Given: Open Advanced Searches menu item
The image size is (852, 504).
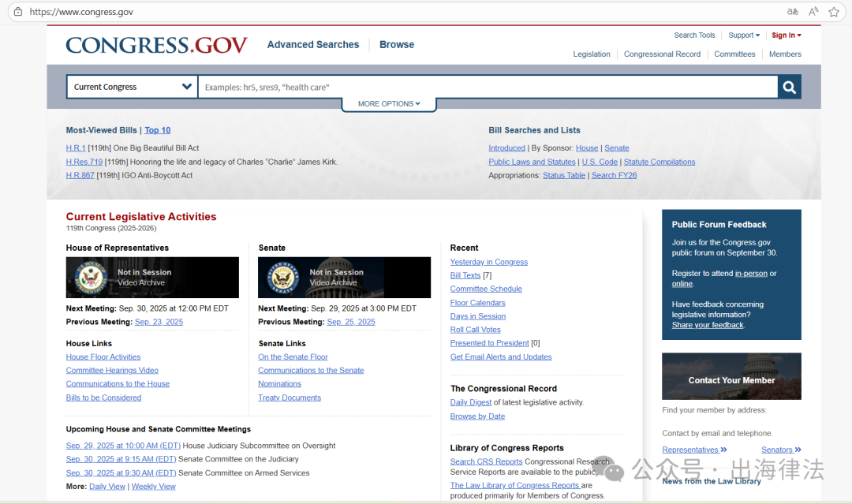Looking at the screenshot, I should [313, 44].
